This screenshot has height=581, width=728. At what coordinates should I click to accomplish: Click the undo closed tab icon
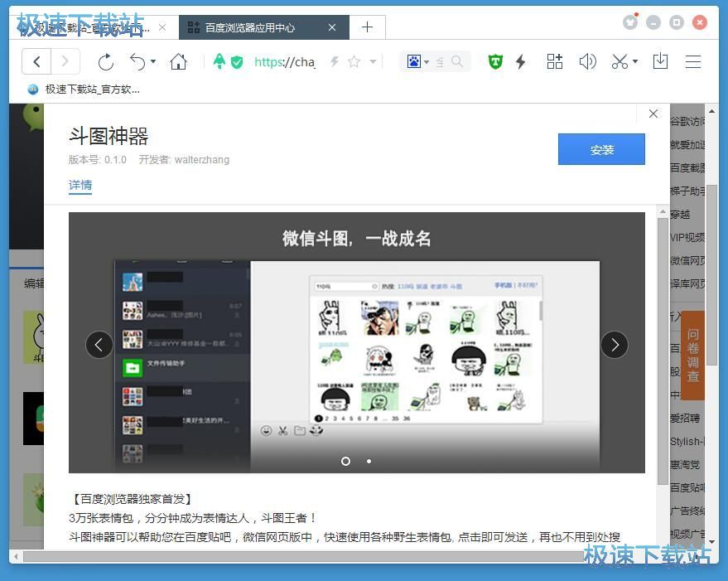click(x=137, y=62)
